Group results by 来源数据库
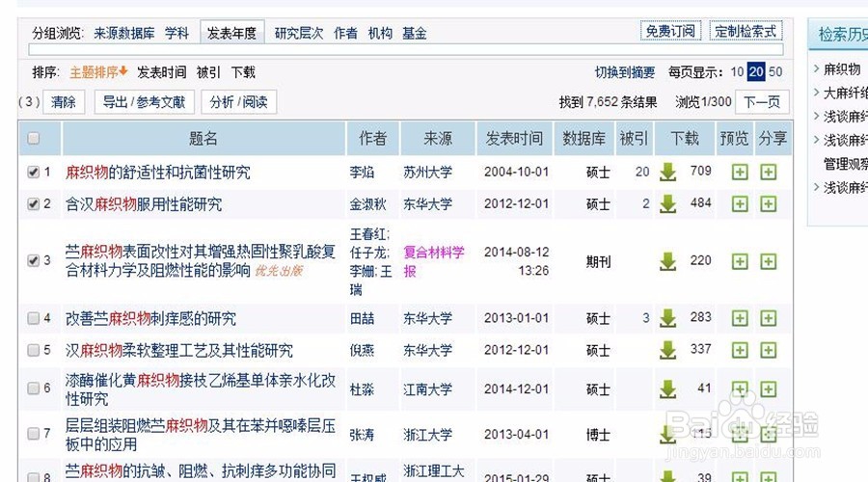This screenshot has width=868, height=482. tap(124, 33)
